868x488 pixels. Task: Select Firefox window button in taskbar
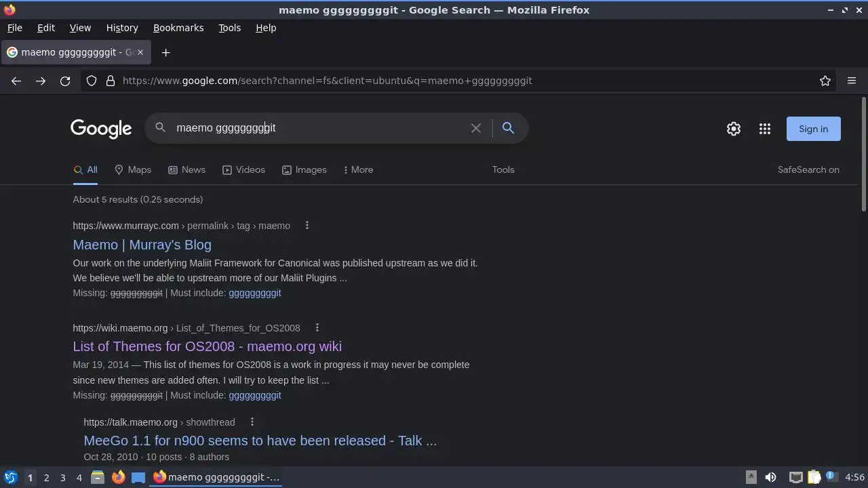pos(217,477)
